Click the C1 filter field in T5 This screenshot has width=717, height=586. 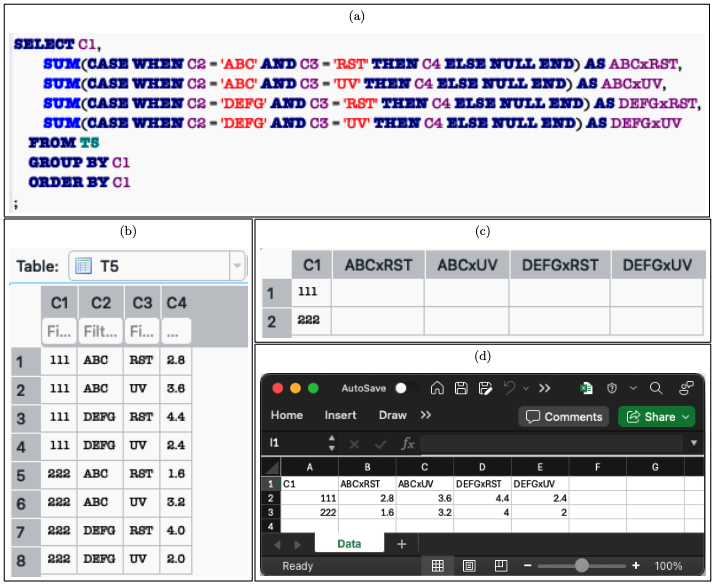(59, 331)
